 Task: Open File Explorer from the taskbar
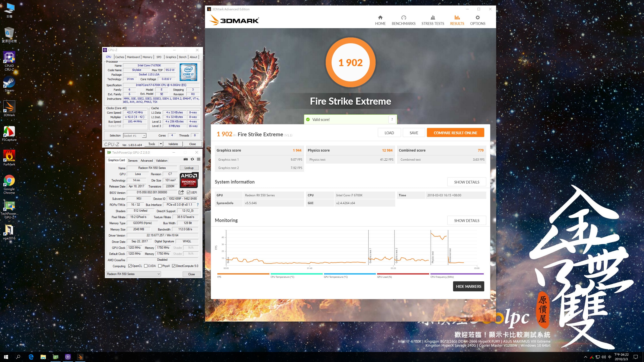43,357
